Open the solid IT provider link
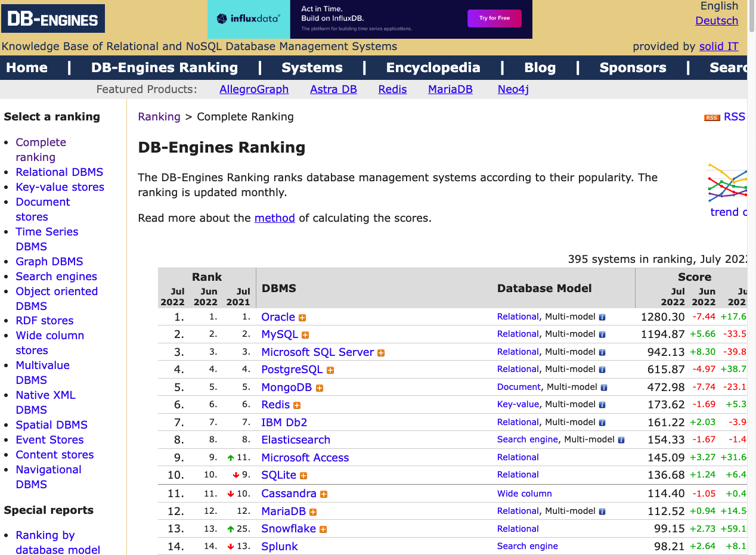 (719, 46)
